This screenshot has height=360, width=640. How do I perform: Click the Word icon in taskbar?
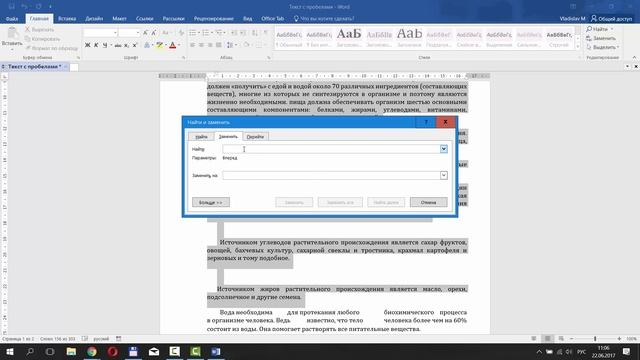[x=216, y=351]
